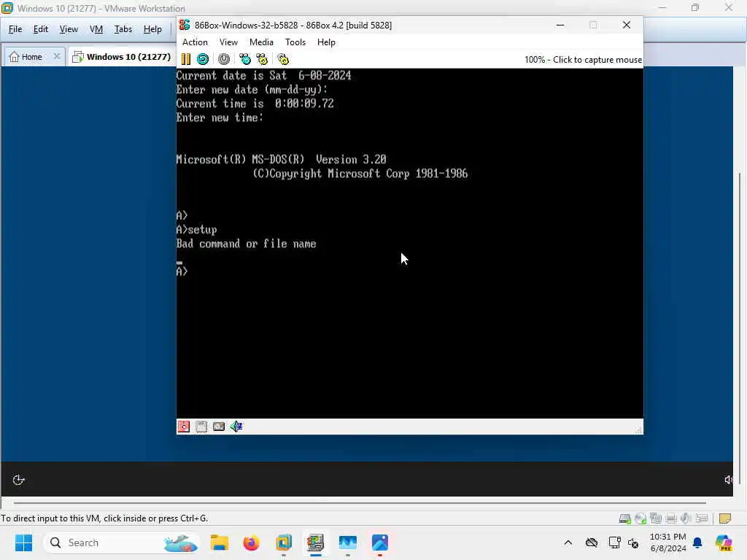Open VMware Workstation VM menu
The height and width of the screenshot is (560, 747).
coord(96,29)
